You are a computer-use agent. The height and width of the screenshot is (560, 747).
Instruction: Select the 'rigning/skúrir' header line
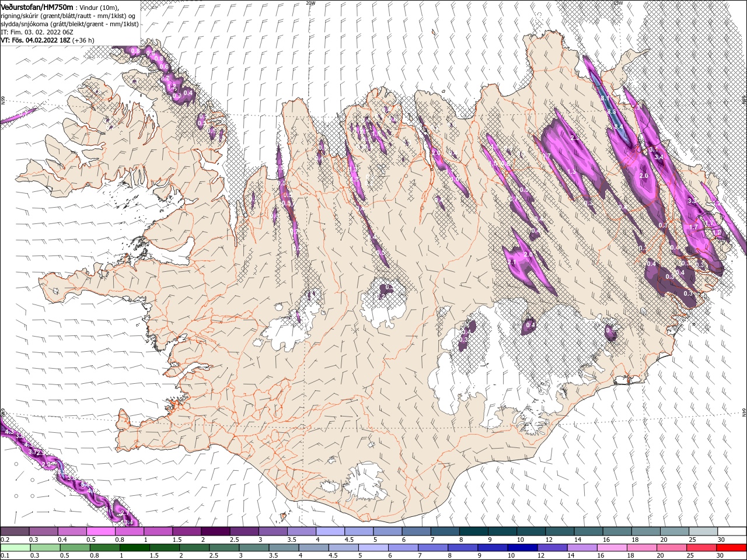(x=69, y=16)
